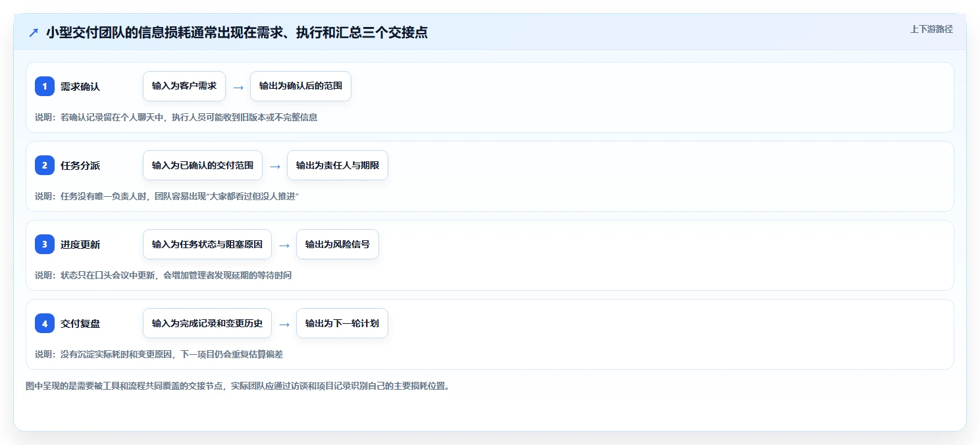Click the step number 4 badge
This screenshot has height=445, width=980.
(x=45, y=323)
